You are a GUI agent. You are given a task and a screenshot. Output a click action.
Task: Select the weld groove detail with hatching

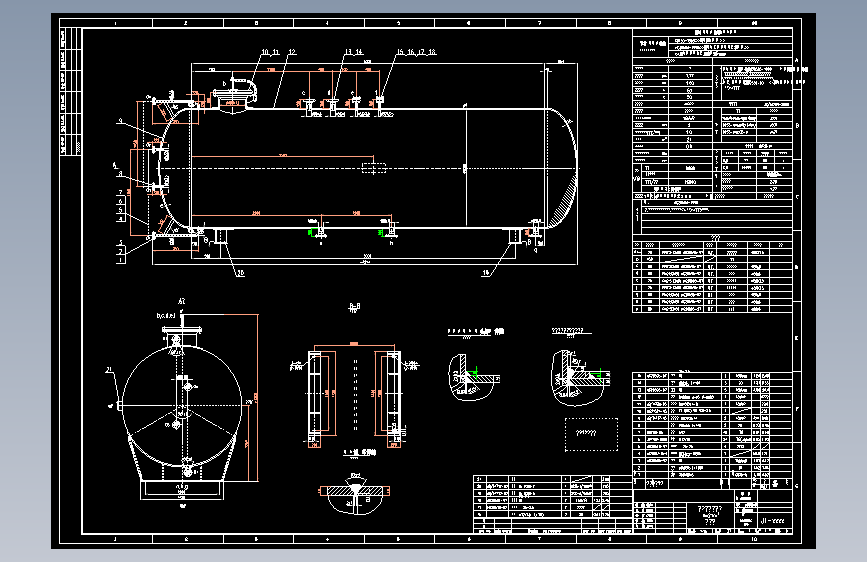354,492
